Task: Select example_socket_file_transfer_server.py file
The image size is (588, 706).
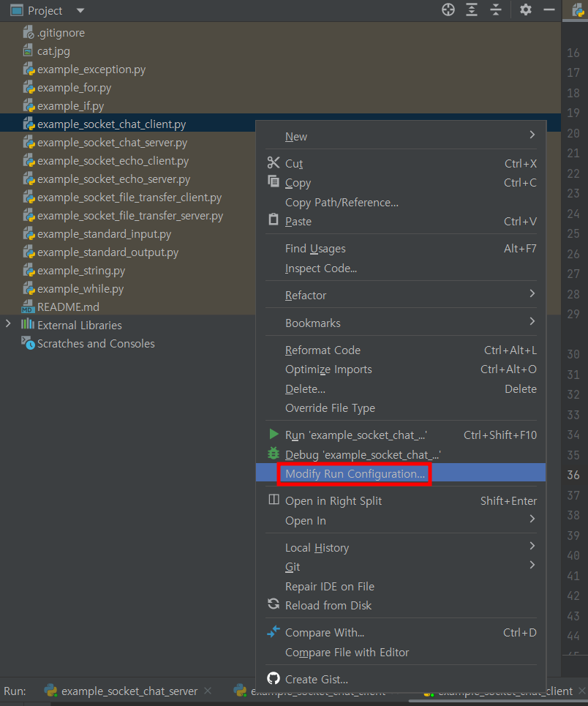Action: (130, 216)
